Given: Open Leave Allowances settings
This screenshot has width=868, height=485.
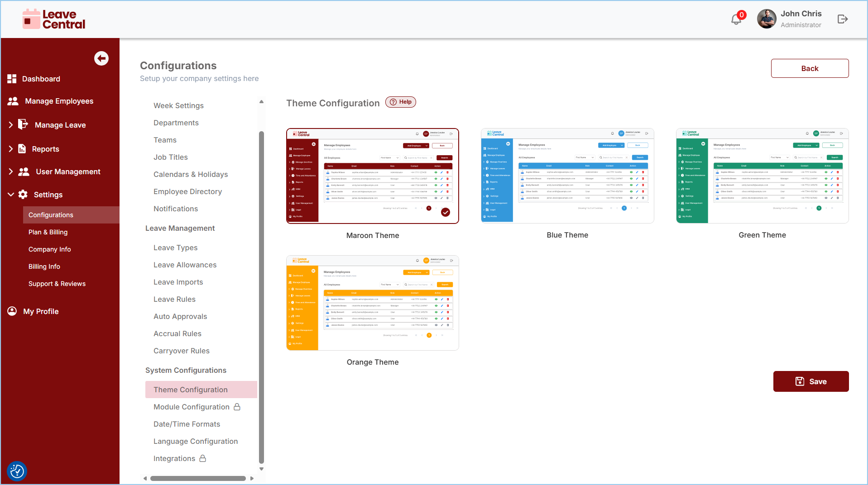Looking at the screenshot, I should [x=185, y=265].
